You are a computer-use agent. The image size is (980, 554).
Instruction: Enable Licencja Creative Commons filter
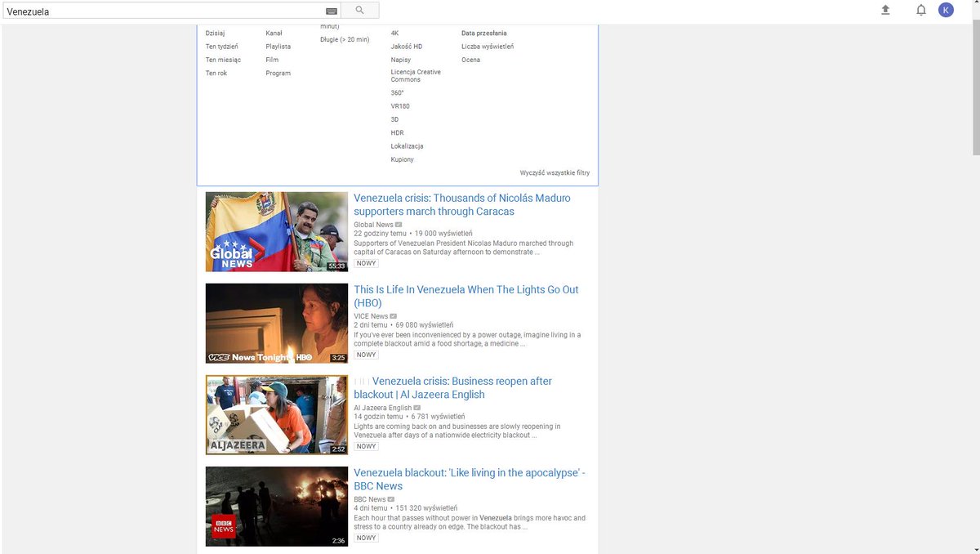[x=416, y=75]
